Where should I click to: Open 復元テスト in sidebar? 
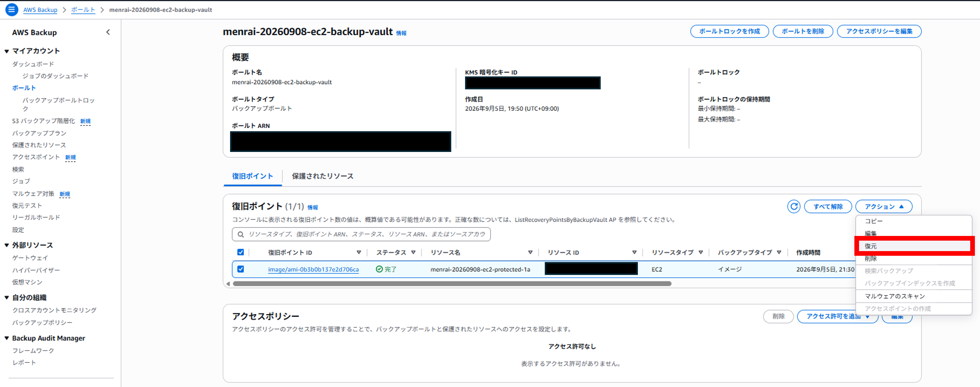coord(27,205)
